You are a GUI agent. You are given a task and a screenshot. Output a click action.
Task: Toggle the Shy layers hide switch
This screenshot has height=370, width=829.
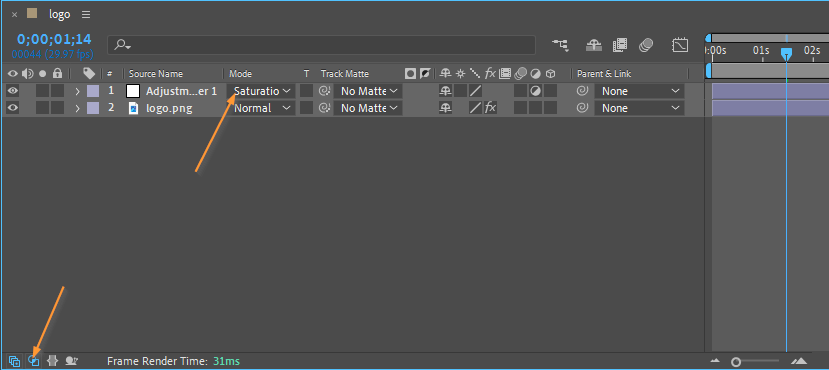(x=594, y=45)
